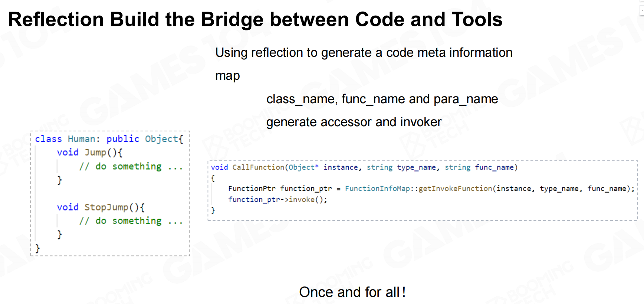644x304 pixels.
Task: Click the word 'map' below the first line
Action: point(227,76)
